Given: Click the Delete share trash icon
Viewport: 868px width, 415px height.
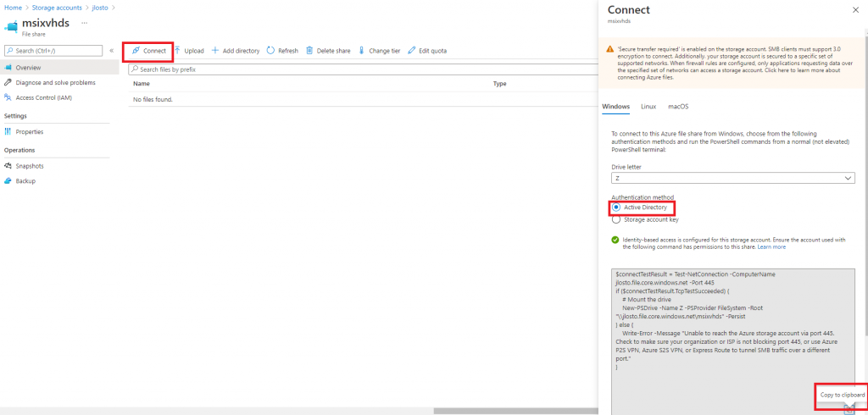Looking at the screenshot, I should tap(309, 50).
